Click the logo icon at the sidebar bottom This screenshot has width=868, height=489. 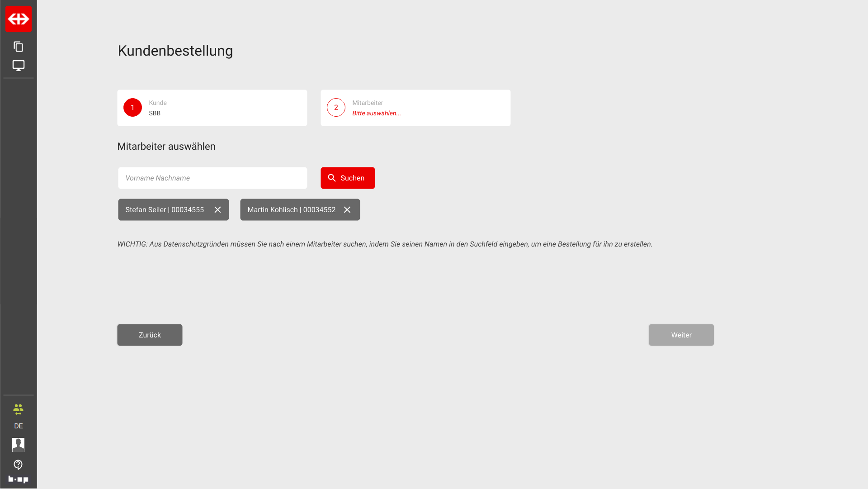(x=18, y=479)
